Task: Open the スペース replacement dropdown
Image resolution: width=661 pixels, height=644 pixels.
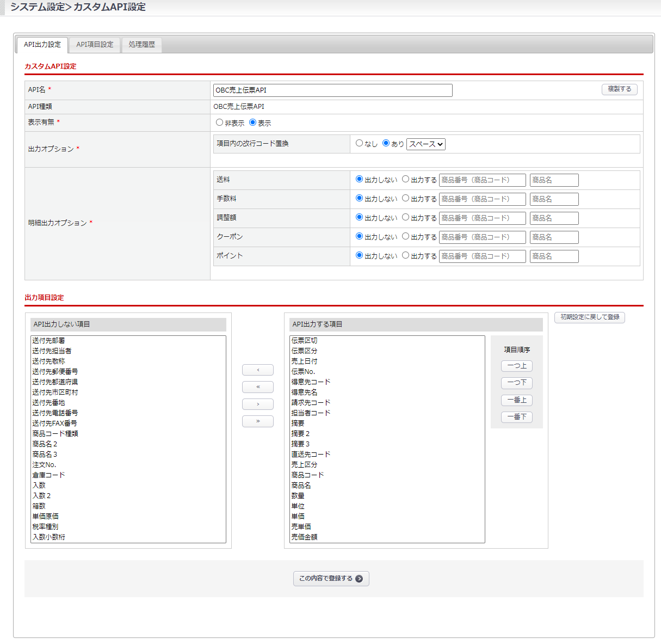Action: 426,144
